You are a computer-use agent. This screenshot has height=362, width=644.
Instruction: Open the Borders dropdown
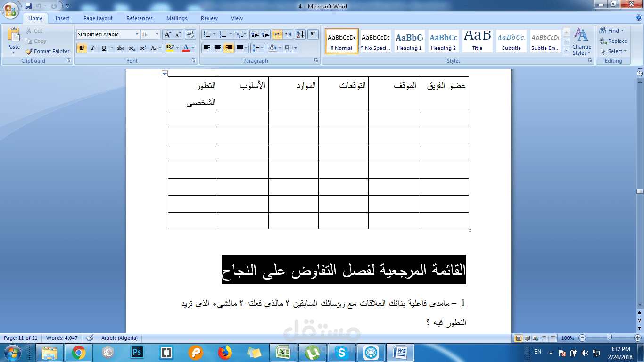coord(295,48)
